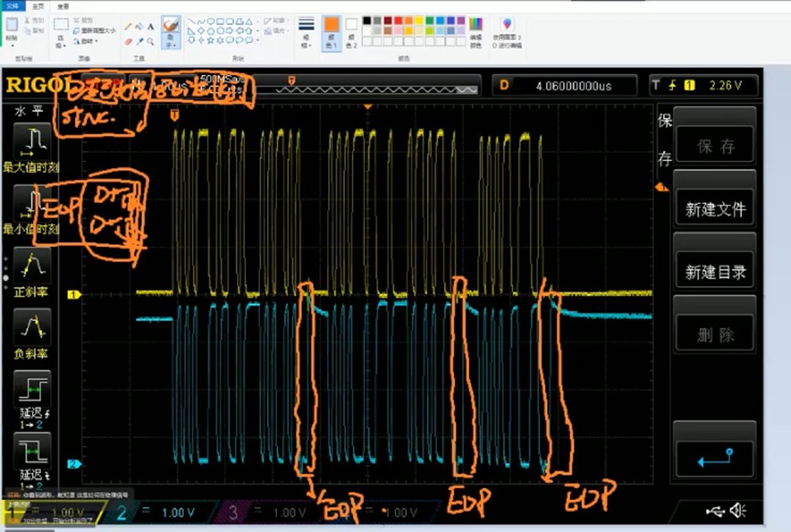
Task: Select the Eraser tool
Action: pos(128,39)
